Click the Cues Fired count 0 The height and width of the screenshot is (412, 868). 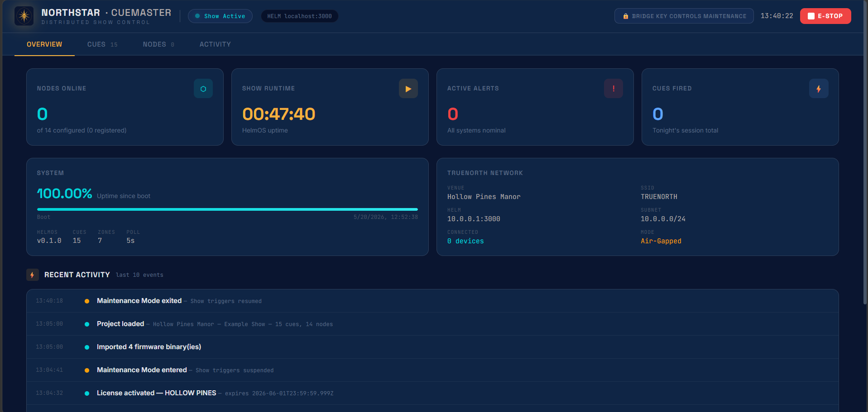pyautogui.click(x=658, y=114)
